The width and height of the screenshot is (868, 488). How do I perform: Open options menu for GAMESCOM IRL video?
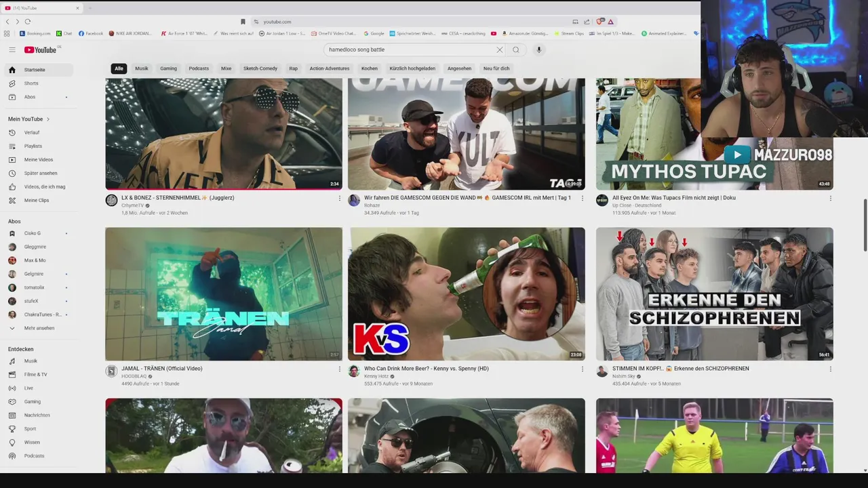click(x=582, y=198)
